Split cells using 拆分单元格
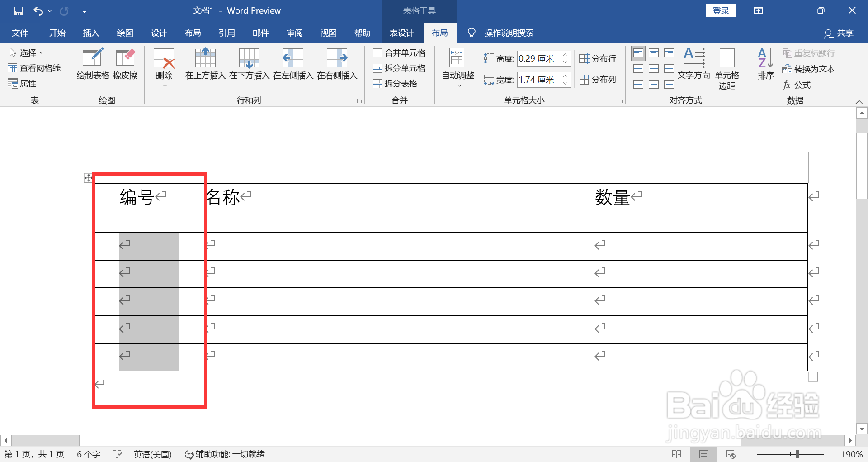 400,68
